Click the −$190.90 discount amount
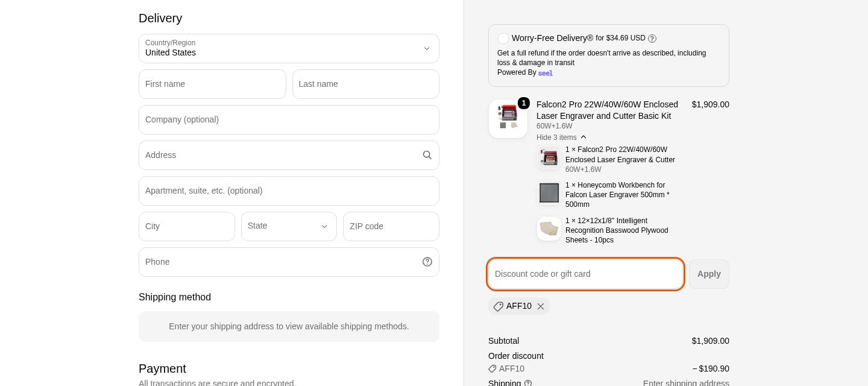 tap(711, 369)
